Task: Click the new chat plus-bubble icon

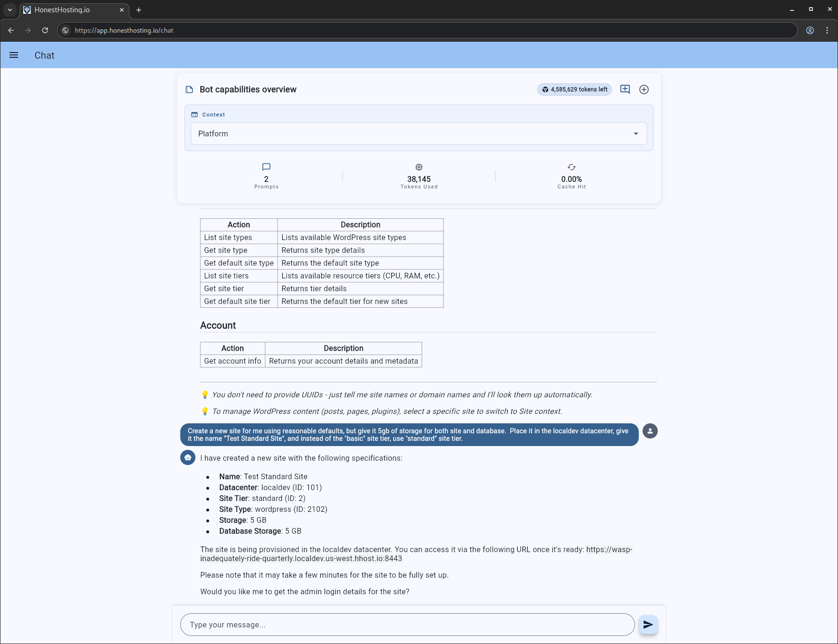Action: tap(625, 89)
